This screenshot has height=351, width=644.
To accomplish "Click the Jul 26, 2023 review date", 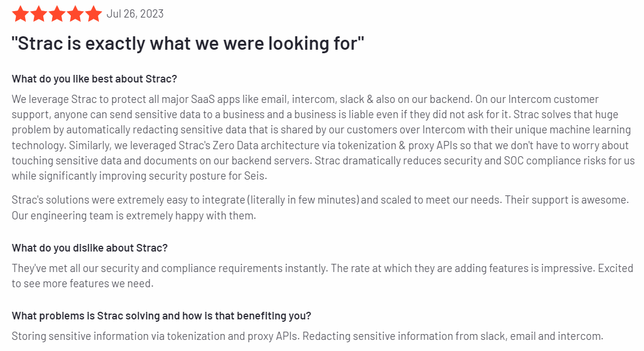I will point(135,14).
